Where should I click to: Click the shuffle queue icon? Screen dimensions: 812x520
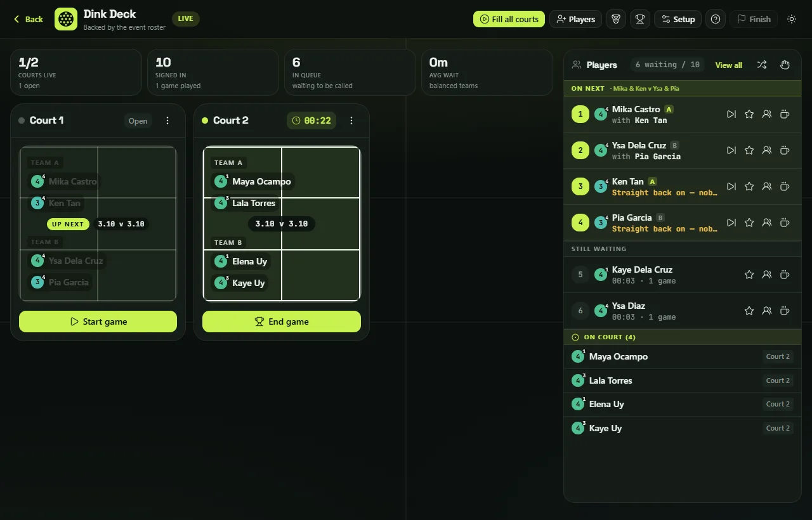[x=762, y=65]
